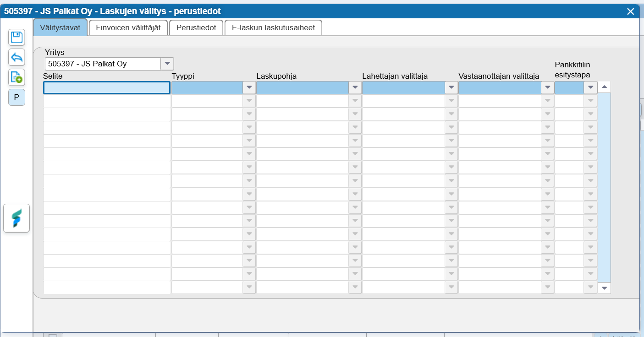The height and width of the screenshot is (337, 644).
Task: Click the table's vertical scrollbar track
Action: click(x=604, y=187)
